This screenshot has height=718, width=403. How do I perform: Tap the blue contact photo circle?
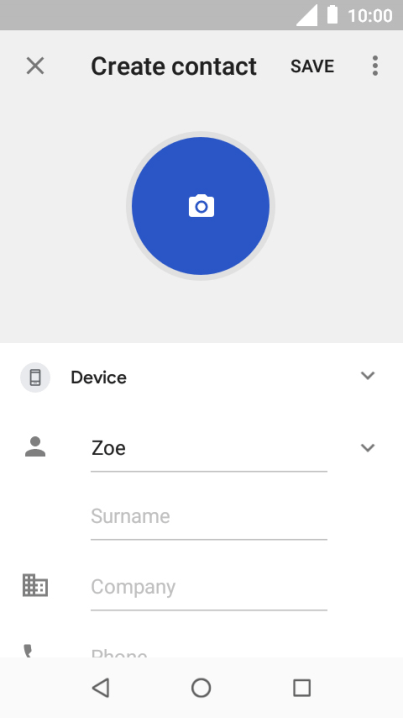click(x=201, y=206)
